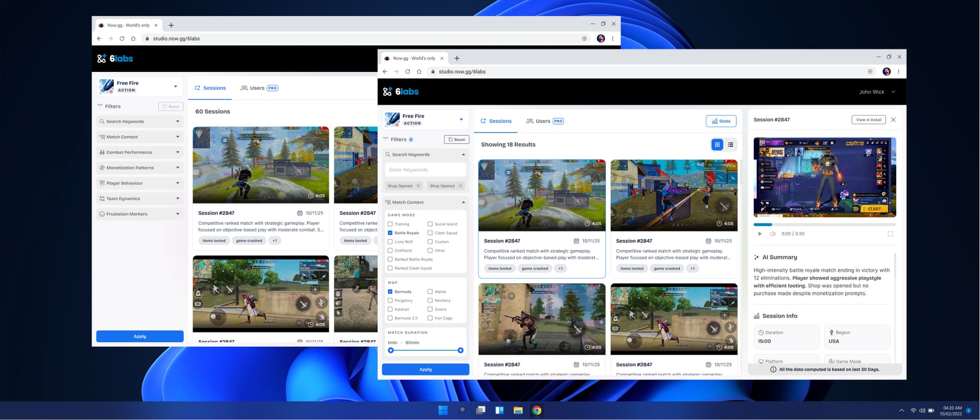Open taskbar Search
Viewport: 980px width, 420px height.
point(462,410)
